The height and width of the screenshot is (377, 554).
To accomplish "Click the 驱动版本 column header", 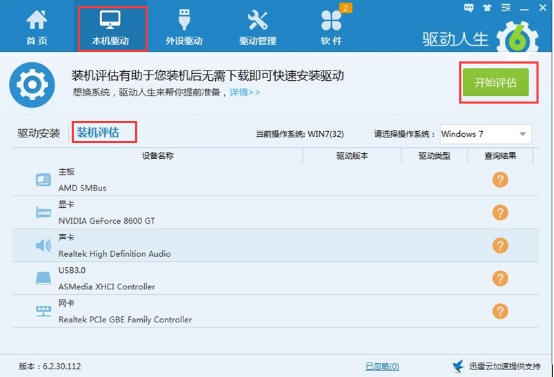I will point(352,156).
